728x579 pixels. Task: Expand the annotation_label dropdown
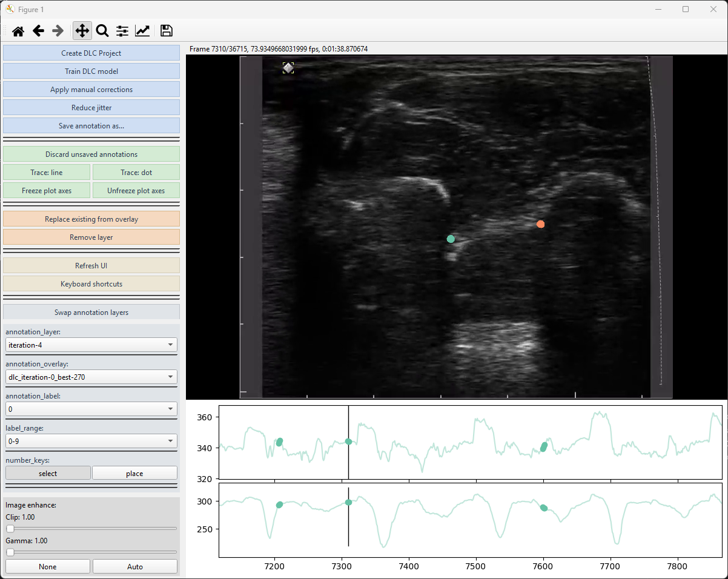(91, 409)
